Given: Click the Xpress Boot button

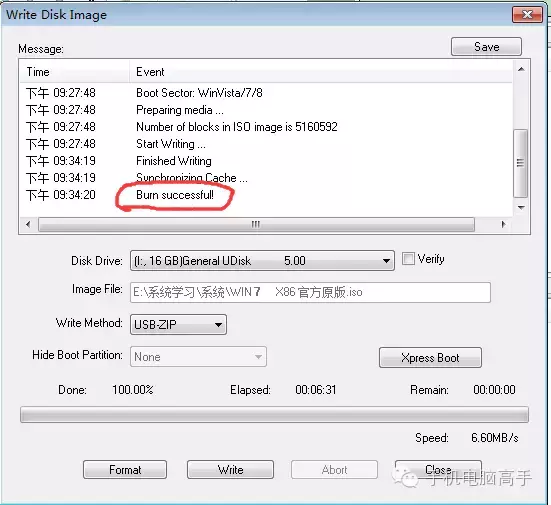Looking at the screenshot, I should point(430,358).
